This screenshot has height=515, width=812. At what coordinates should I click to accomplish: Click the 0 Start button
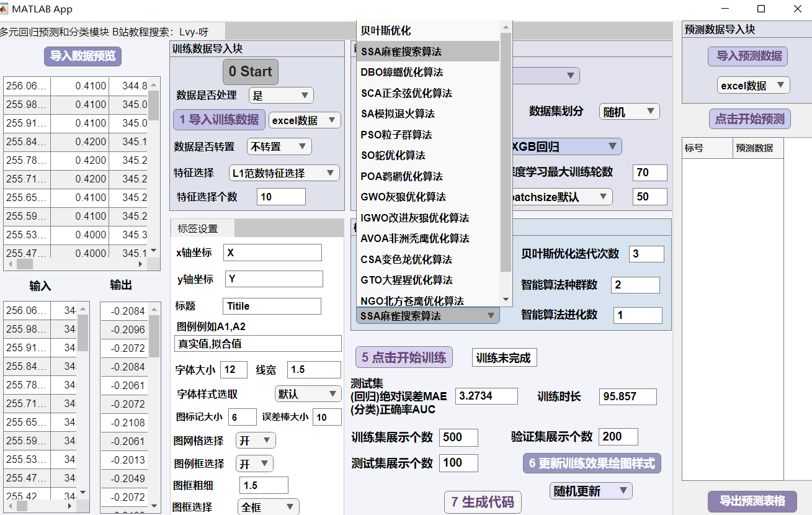[251, 72]
